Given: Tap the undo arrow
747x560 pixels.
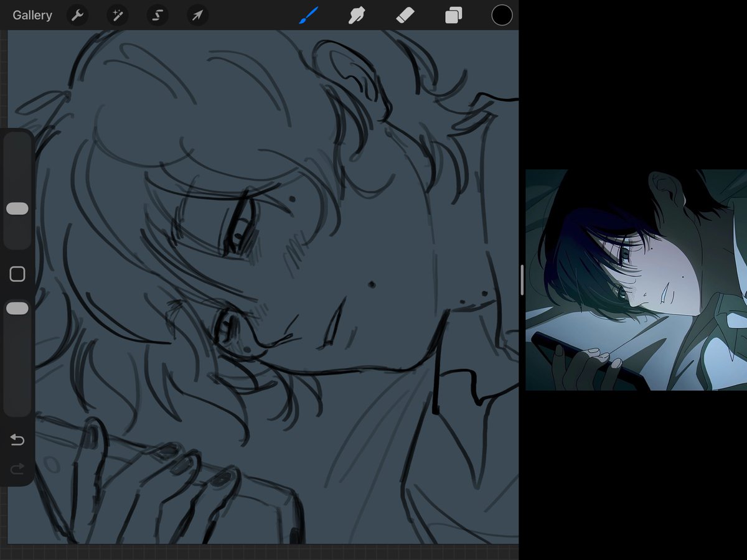Looking at the screenshot, I should click(x=17, y=439).
